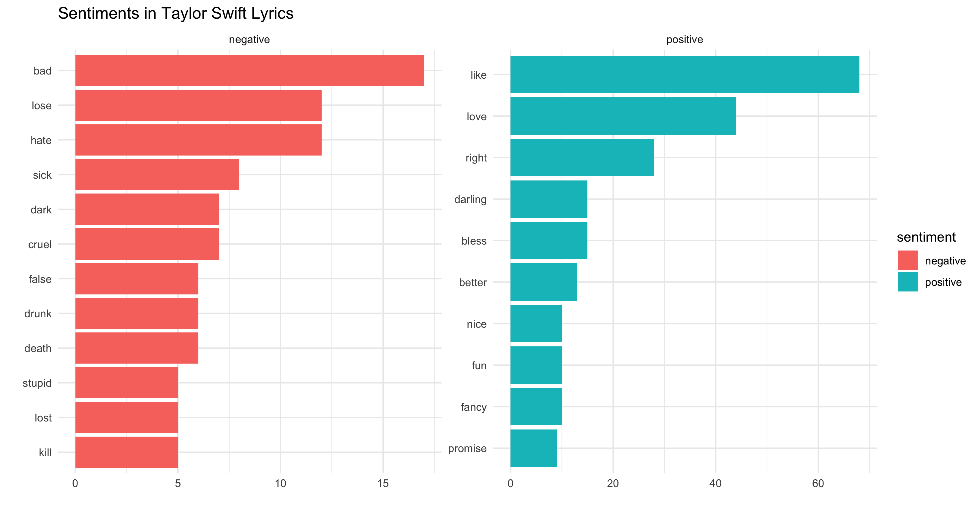Click the 'bless' teal bar
The width and height of the screenshot is (980, 512).
[x=549, y=241]
